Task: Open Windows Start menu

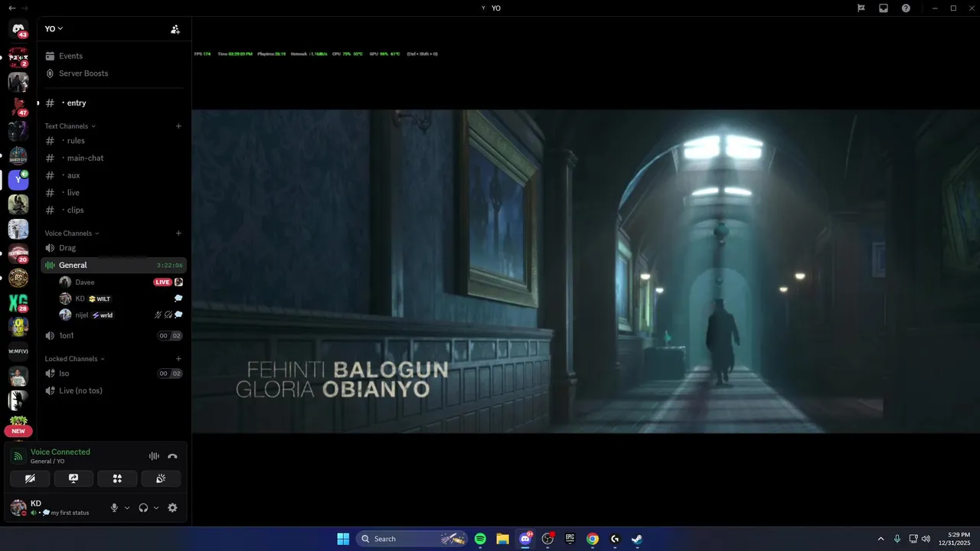Action: (343, 539)
